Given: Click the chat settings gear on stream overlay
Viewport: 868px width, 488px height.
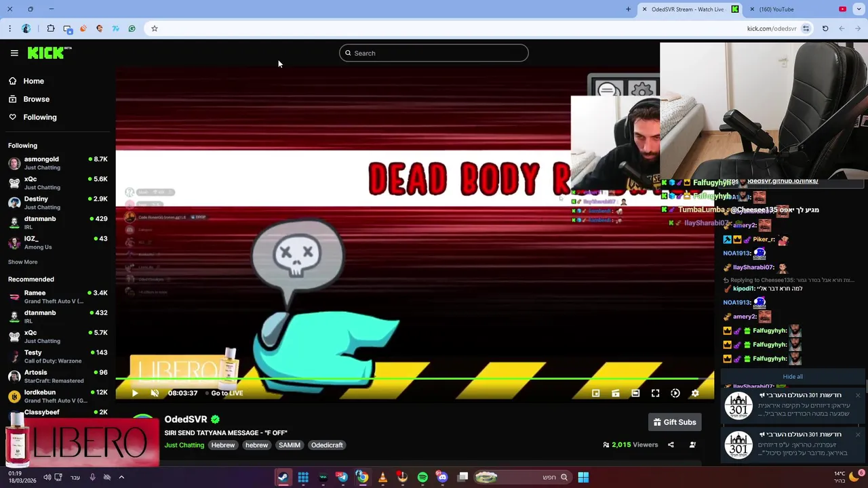Looking at the screenshot, I should click(x=642, y=89).
